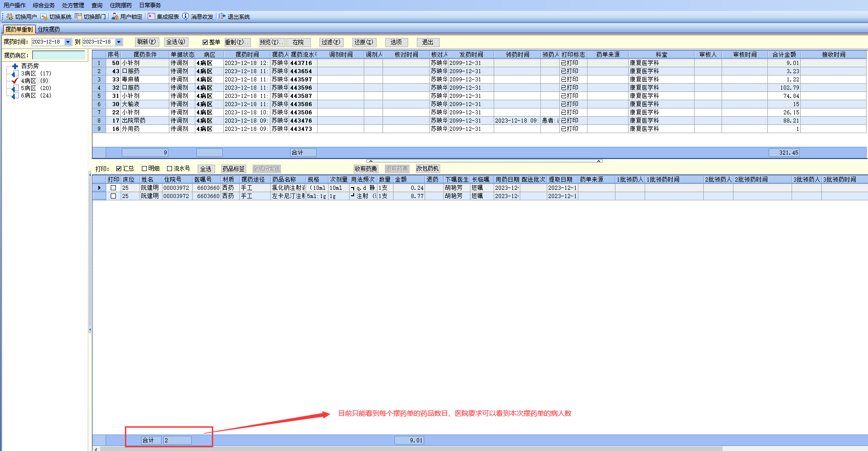Open the 处方管理 menu
This screenshot has width=868, height=451.
tap(73, 5)
